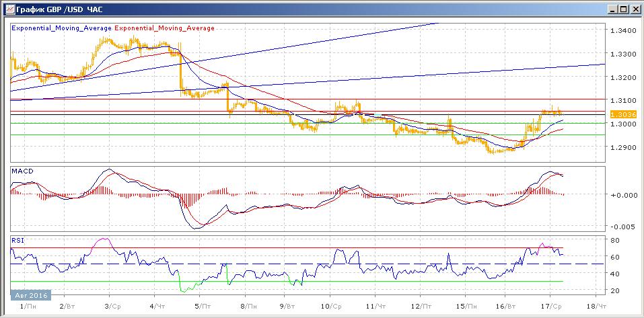Select the 5/Пт date on time axis

pyautogui.click(x=202, y=307)
